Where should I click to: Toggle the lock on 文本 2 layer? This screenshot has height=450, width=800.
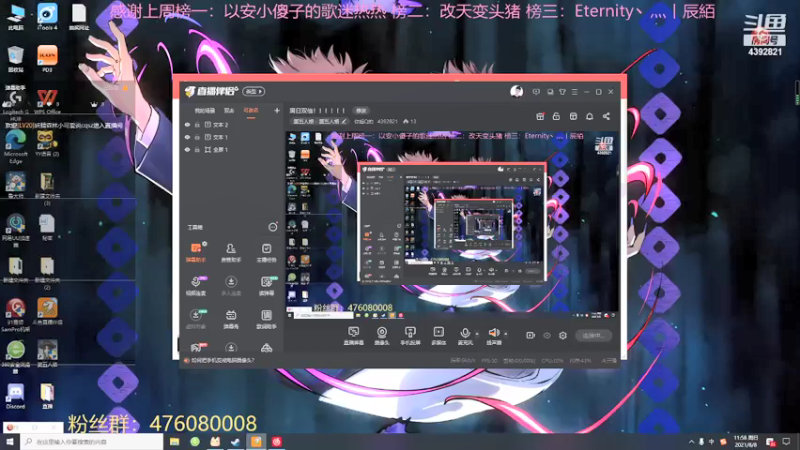(197, 124)
